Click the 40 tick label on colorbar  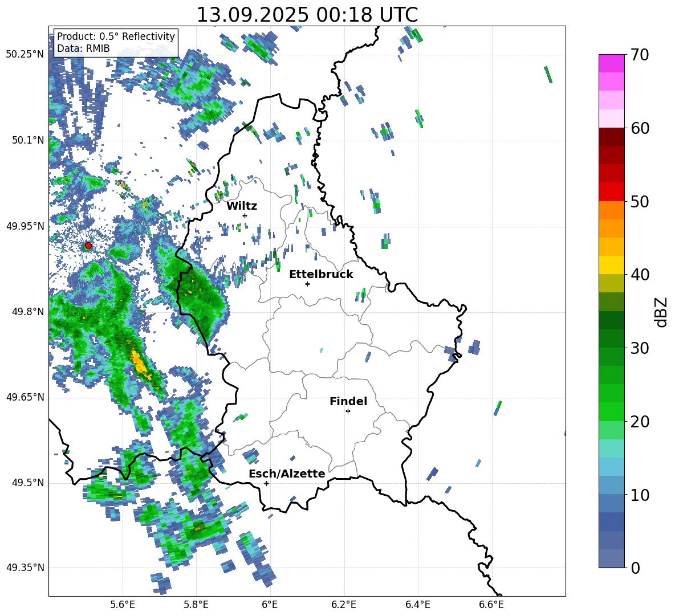click(640, 275)
